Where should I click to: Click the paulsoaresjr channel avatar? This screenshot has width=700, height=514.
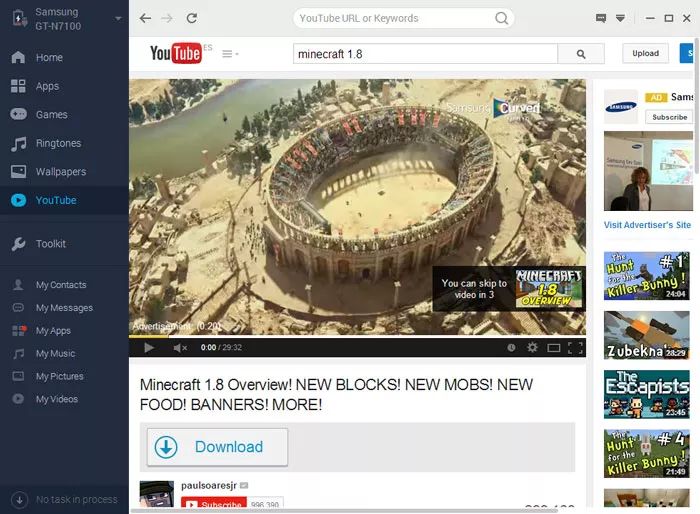point(157,494)
